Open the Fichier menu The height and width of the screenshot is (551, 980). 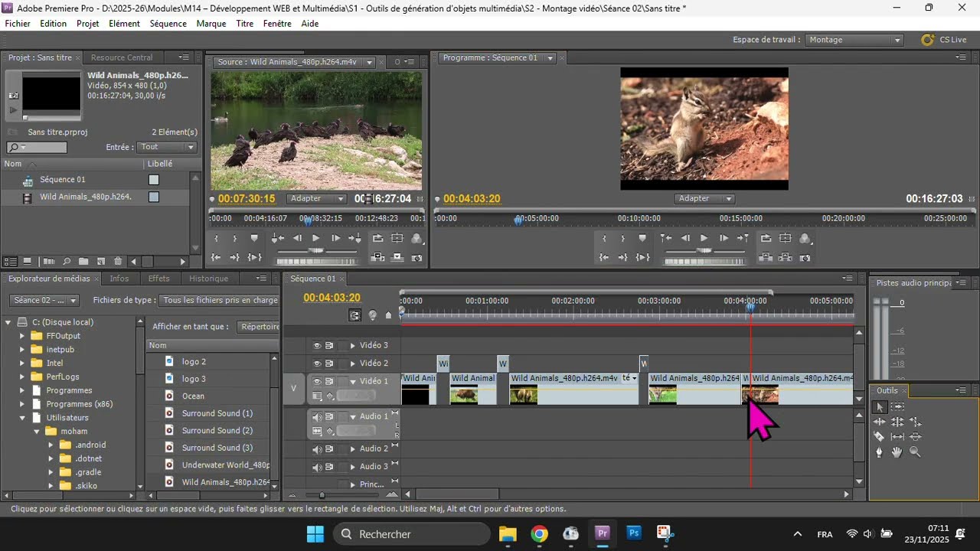point(18,24)
